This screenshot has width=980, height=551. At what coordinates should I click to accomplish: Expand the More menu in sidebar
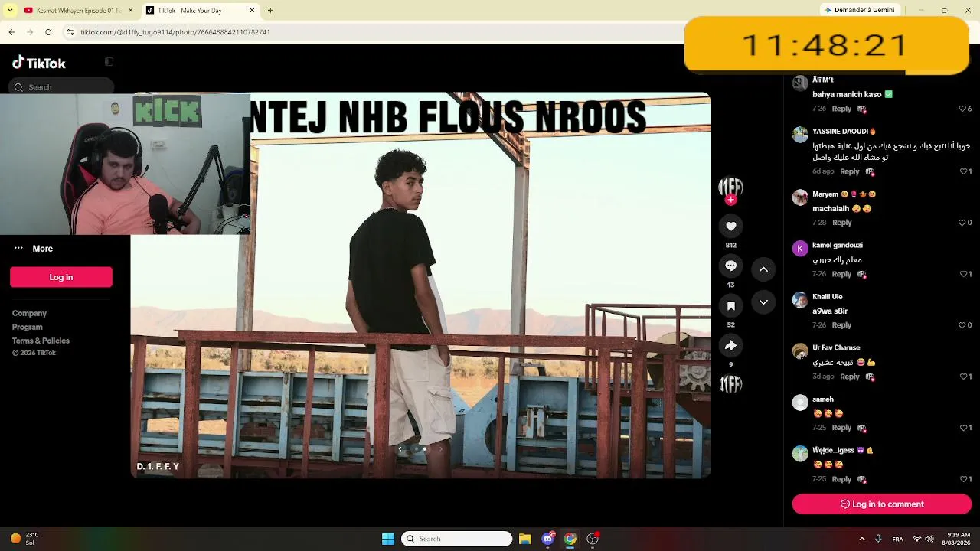click(33, 249)
